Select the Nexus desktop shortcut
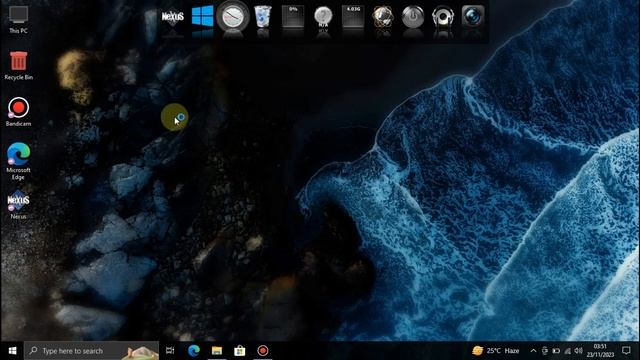 pyautogui.click(x=18, y=205)
